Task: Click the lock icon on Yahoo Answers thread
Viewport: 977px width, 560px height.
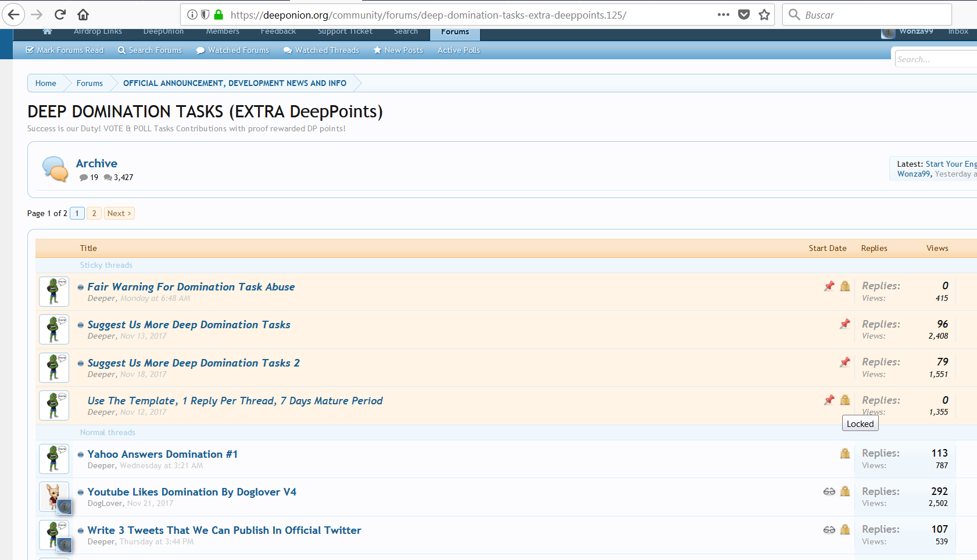Action: pos(845,454)
